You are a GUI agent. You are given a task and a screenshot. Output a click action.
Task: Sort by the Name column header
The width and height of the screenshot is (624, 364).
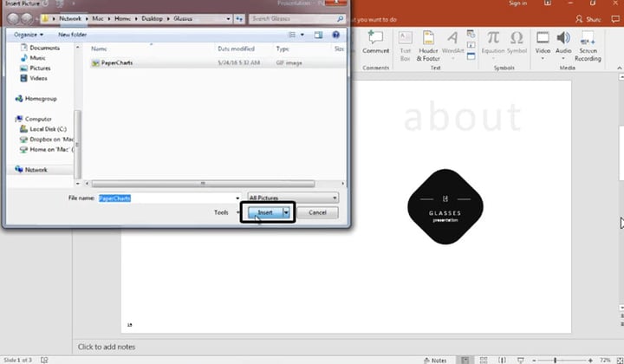pyautogui.click(x=99, y=49)
